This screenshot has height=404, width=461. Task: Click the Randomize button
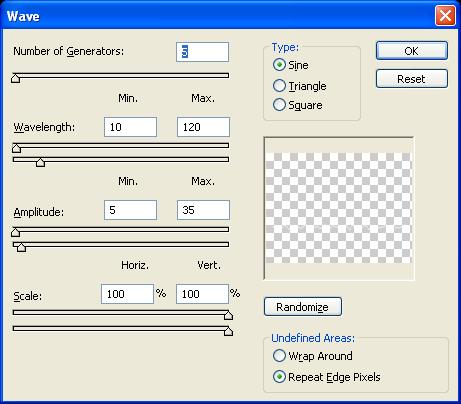pyautogui.click(x=303, y=307)
